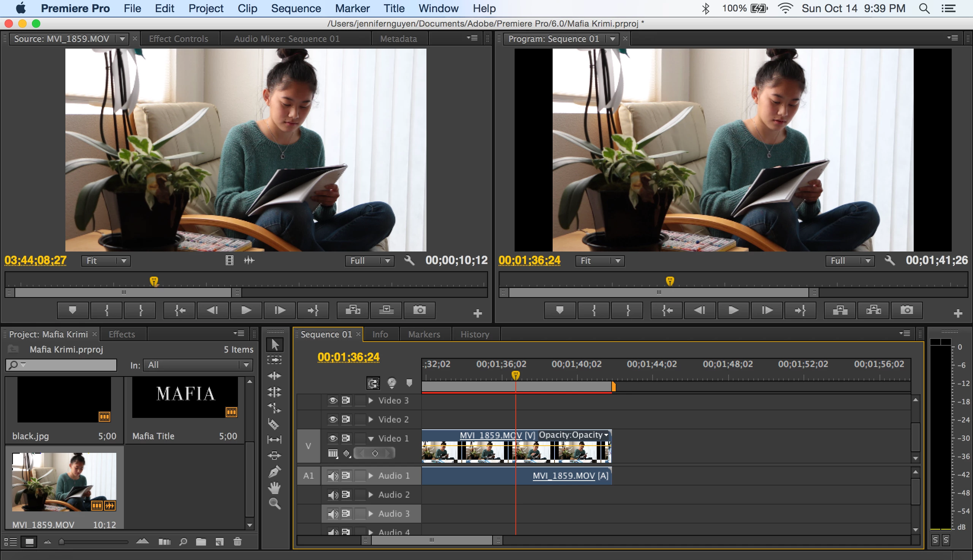The width and height of the screenshot is (973, 560).
Task: Select the Hand tool
Action: [x=274, y=488]
